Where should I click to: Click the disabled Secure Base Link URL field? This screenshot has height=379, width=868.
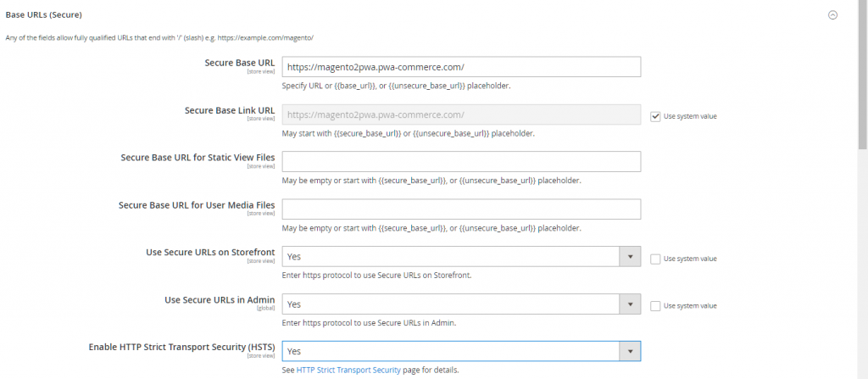(x=460, y=114)
